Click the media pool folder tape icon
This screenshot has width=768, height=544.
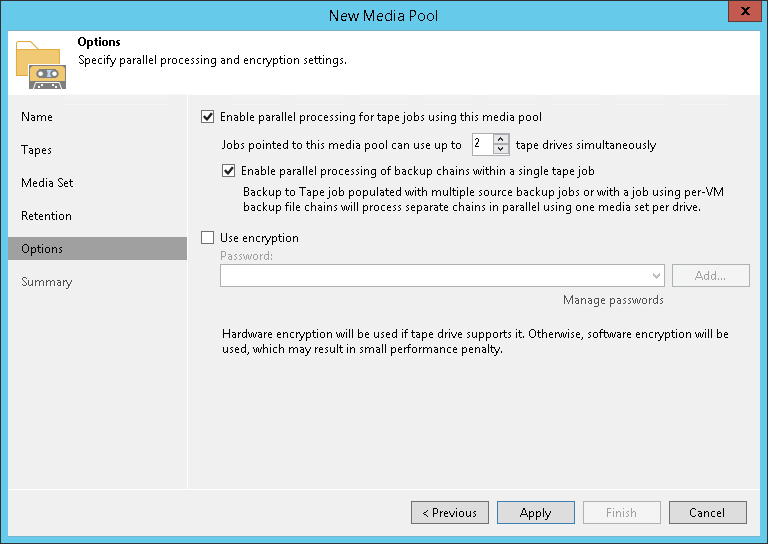pyautogui.click(x=41, y=64)
